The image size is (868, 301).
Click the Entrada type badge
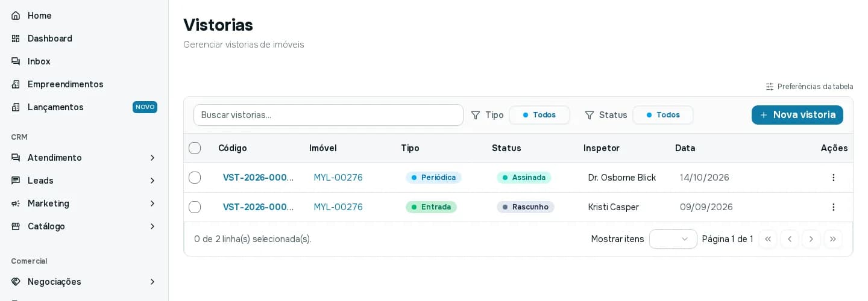coord(431,207)
